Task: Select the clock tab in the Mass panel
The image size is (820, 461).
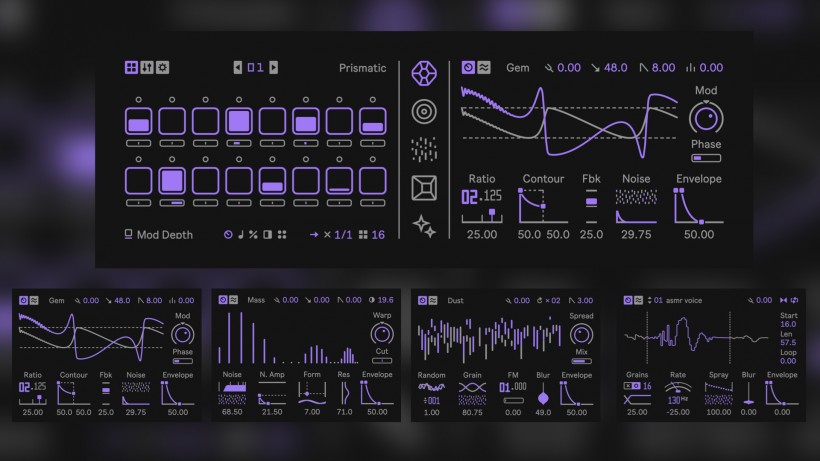Action: (x=221, y=299)
